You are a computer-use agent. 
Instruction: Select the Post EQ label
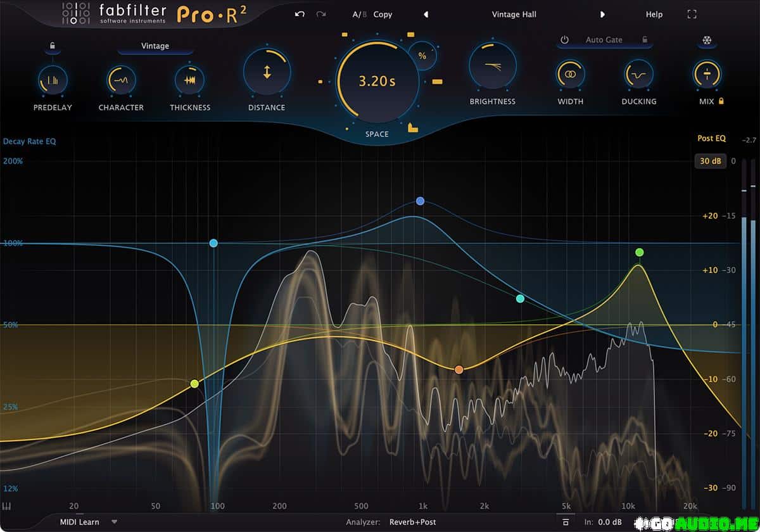pyautogui.click(x=711, y=138)
